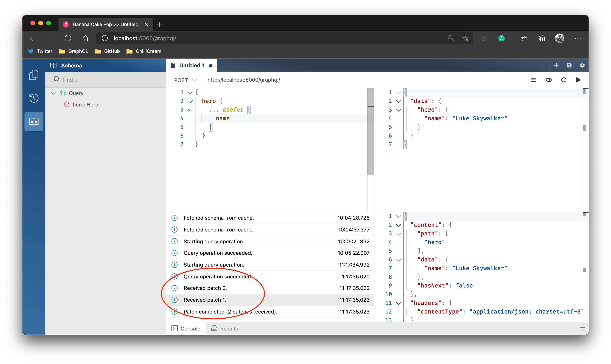Select hero: Hero field in schema tree

tap(85, 105)
